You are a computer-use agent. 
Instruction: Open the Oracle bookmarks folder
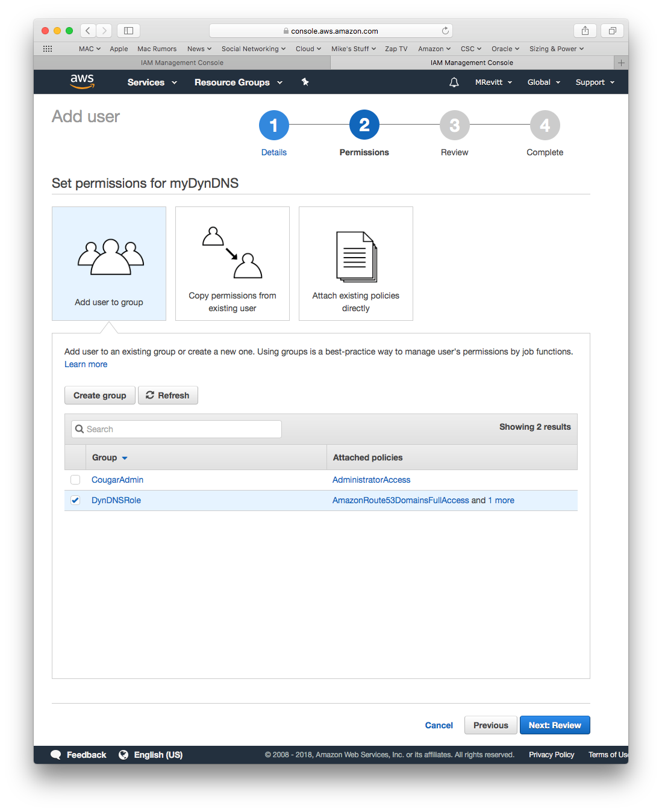(x=505, y=49)
